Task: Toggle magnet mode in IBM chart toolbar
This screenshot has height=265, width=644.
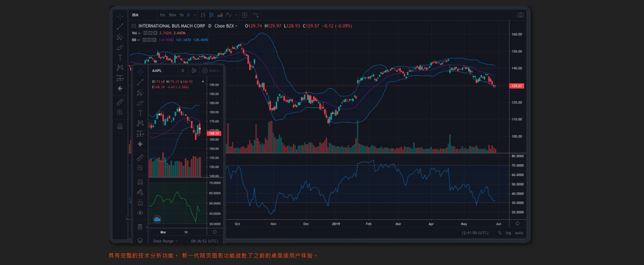Action: [x=120, y=126]
